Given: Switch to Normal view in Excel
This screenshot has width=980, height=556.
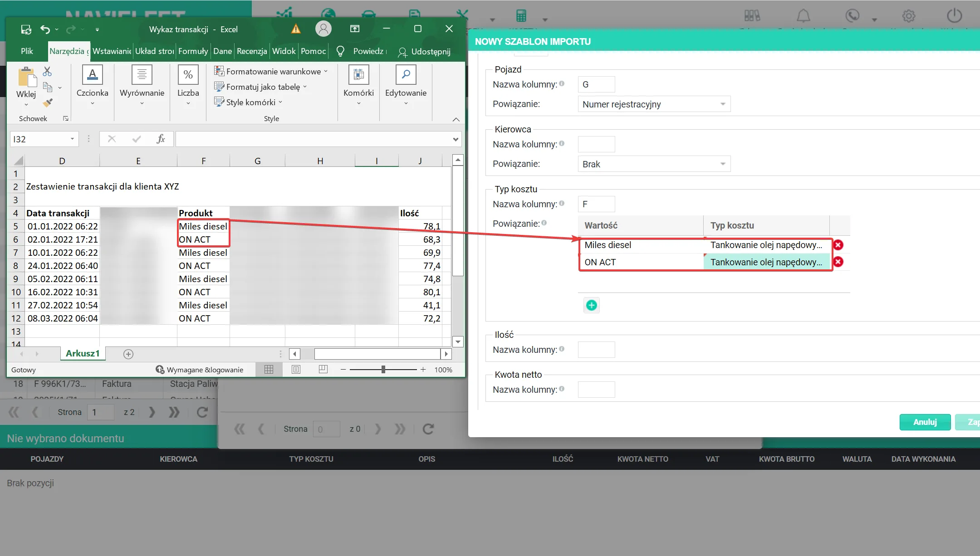Looking at the screenshot, I should pos(269,370).
